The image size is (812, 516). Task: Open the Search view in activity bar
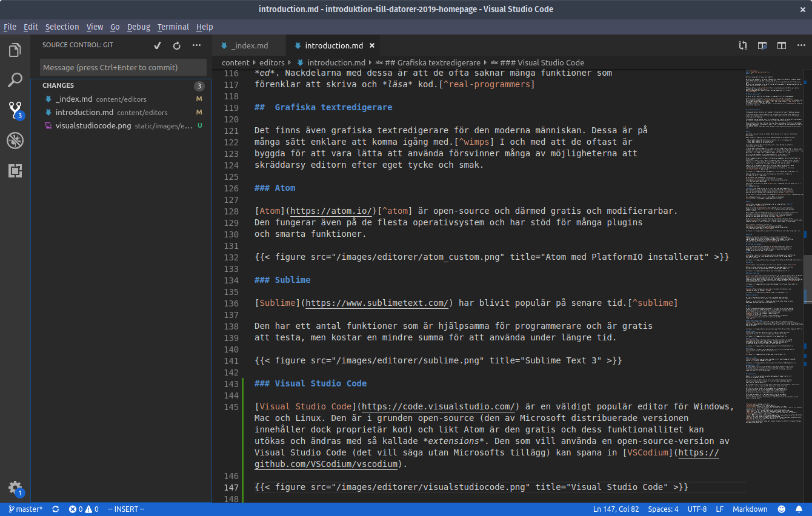pyautogui.click(x=15, y=80)
